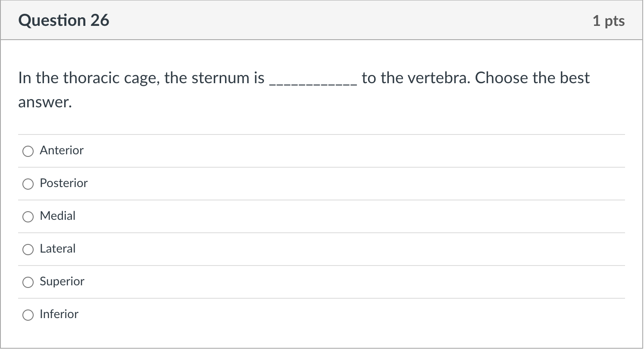Click the 1 pts label

pyautogui.click(x=610, y=20)
